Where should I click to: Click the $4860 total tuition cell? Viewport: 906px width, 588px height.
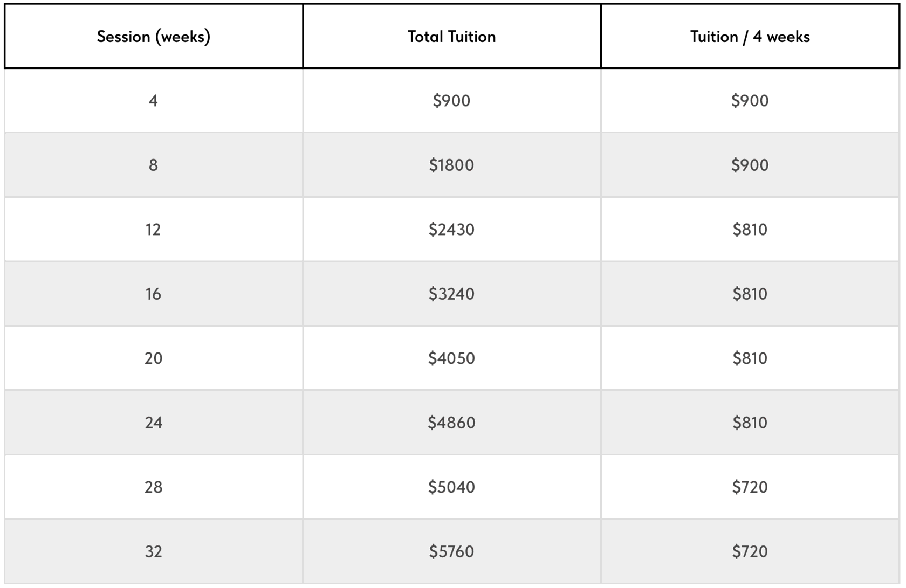[451, 423]
